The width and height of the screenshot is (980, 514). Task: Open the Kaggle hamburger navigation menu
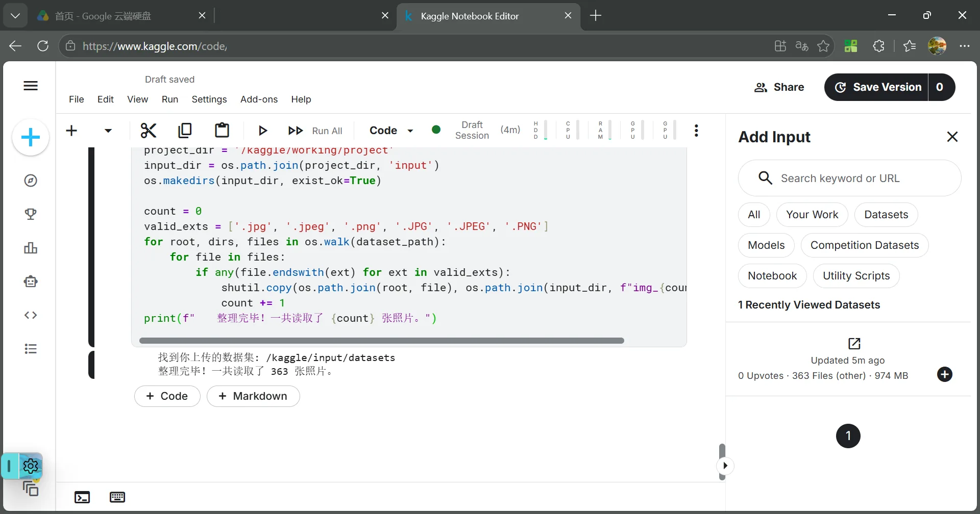coord(31,86)
